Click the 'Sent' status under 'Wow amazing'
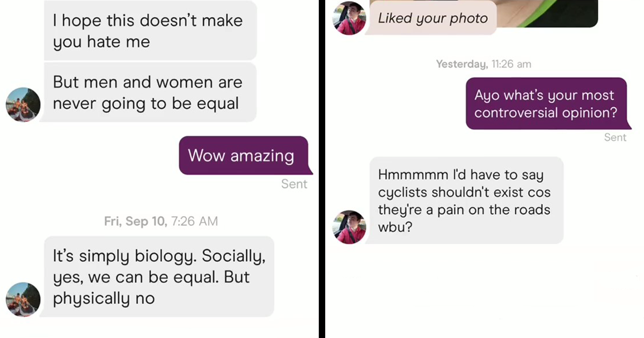 pos(294,184)
